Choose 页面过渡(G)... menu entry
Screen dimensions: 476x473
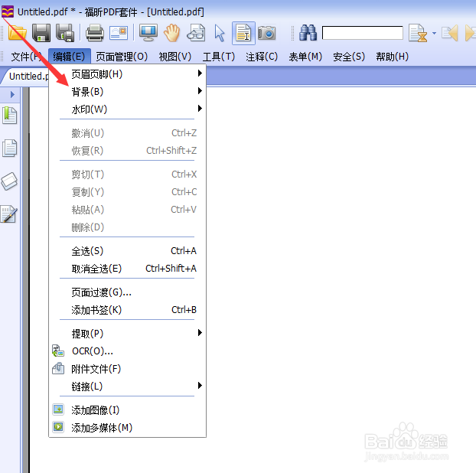point(128,292)
